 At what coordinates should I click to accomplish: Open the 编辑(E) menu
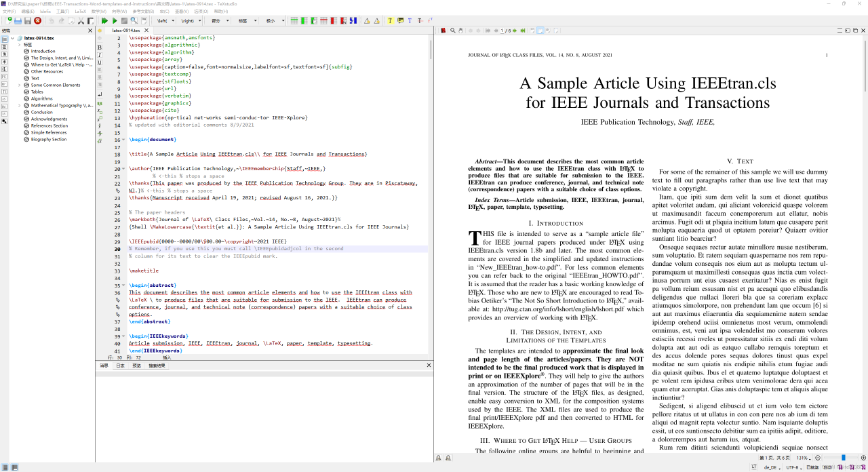click(28, 12)
